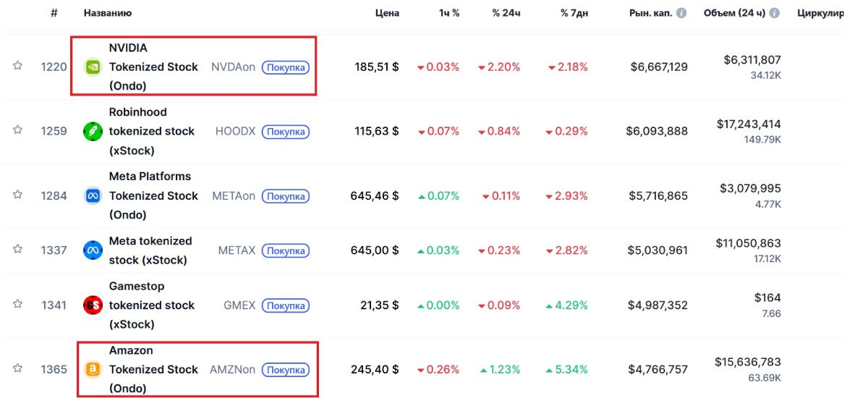This screenshot has height=398, width=868.
Task: Click price 115,63 $
Action: coord(377,131)
